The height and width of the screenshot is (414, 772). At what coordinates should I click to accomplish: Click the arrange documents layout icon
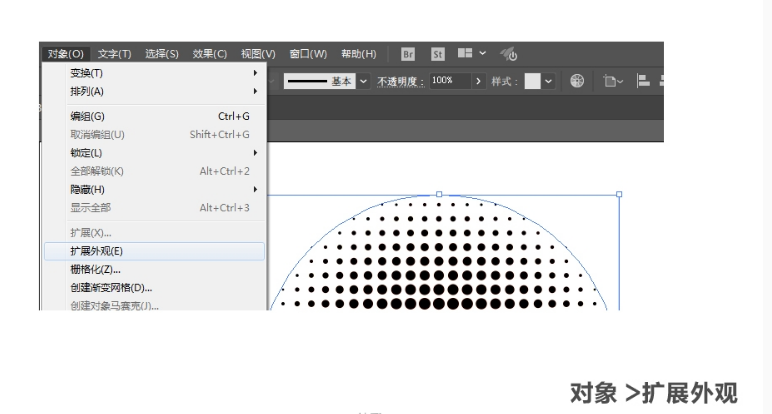click(465, 53)
